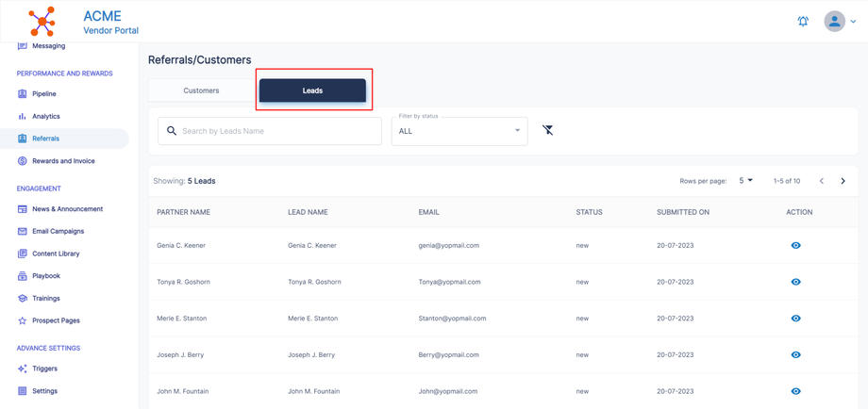Click the '1-5 of 10' pagination text

pos(787,181)
